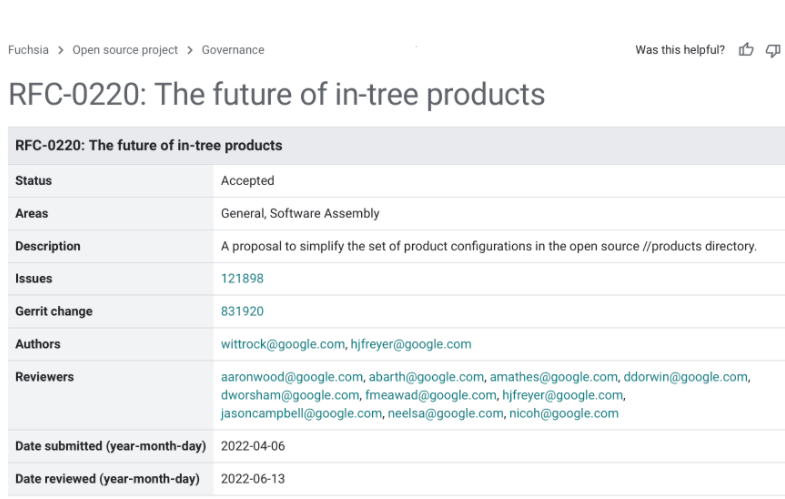This screenshot has height=499, width=785.
Task: Click reviewer dworsham@google.com
Action: tap(290, 395)
